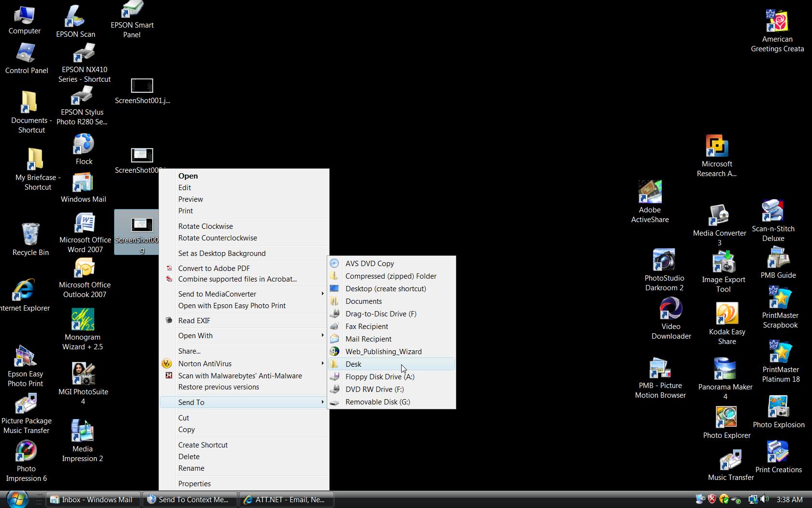Open the Windows Start button
The height and width of the screenshot is (508, 812).
[16, 499]
